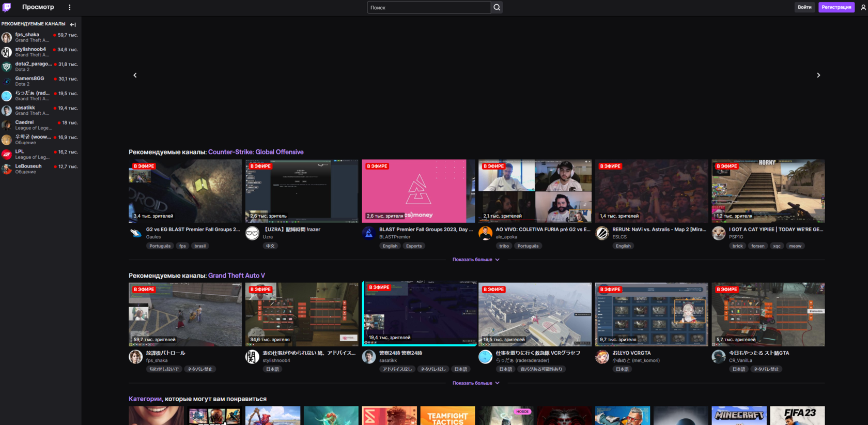Image resolution: width=868 pixels, height=425 pixels.
Task: Open COLETIVA FURIA stream thumbnail
Action: [535, 191]
